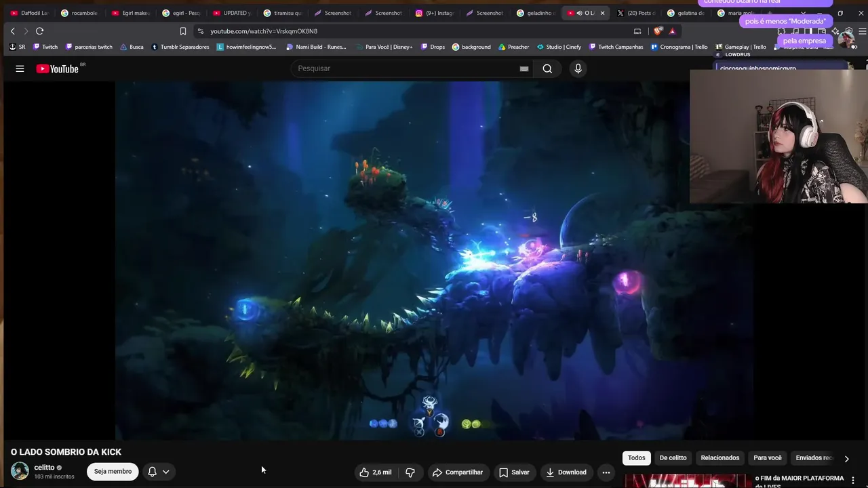
Task: Open the celitto channel avatar
Action: click(x=20, y=471)
